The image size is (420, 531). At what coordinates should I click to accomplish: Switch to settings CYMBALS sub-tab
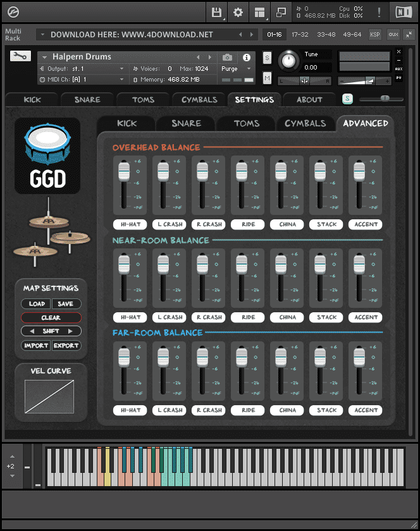pos(305,123)
